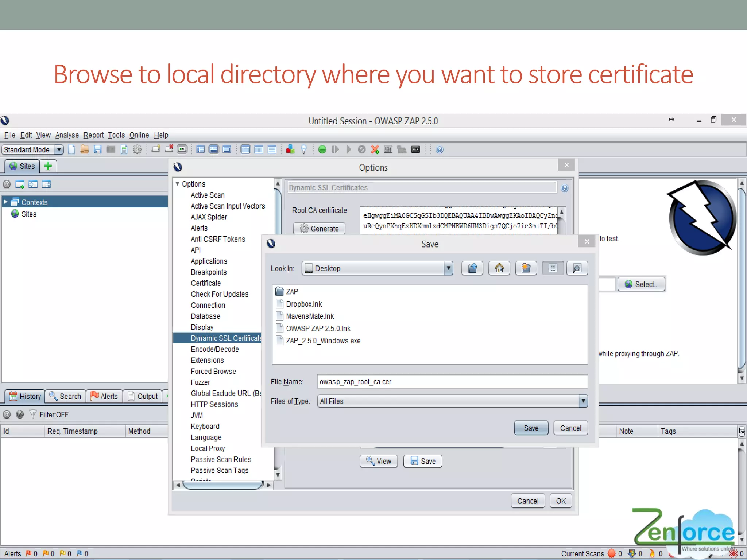Click the Drop (bin) circle icon
Screen dimensions: 747x560
point(361,149)
